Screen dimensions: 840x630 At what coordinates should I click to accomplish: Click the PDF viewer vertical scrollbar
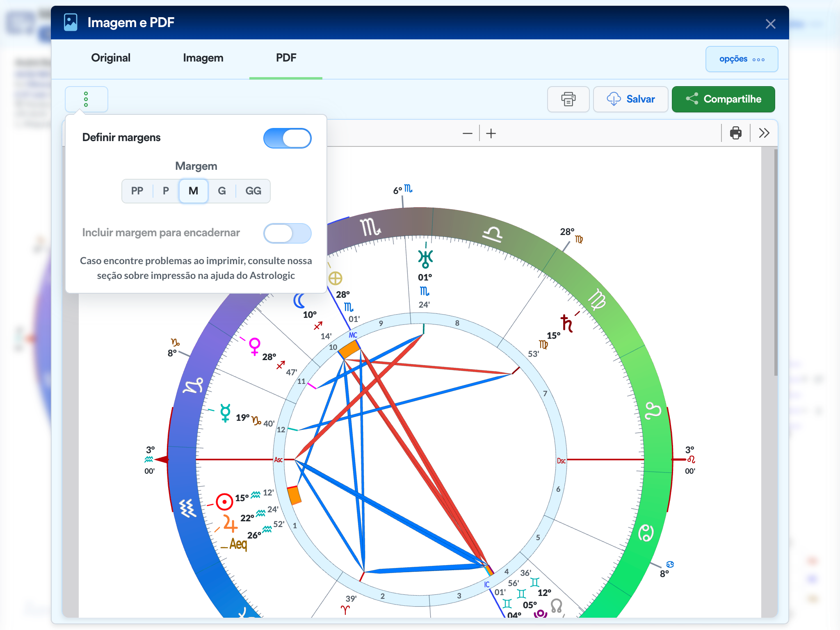[x=776, y=262]
